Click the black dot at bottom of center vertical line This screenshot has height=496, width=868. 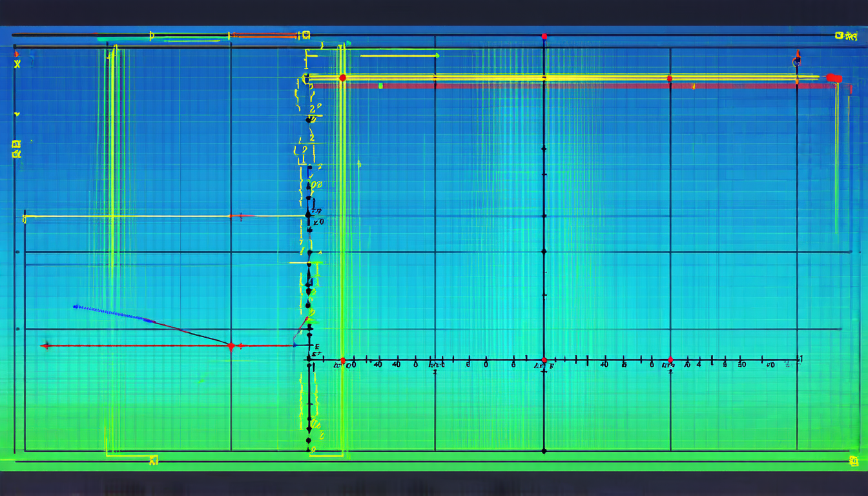[544, 450]
